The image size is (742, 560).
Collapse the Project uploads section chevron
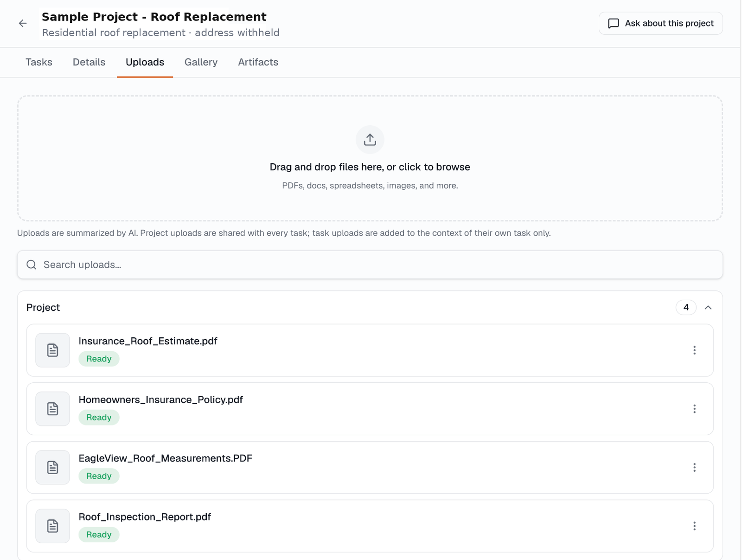708,308
